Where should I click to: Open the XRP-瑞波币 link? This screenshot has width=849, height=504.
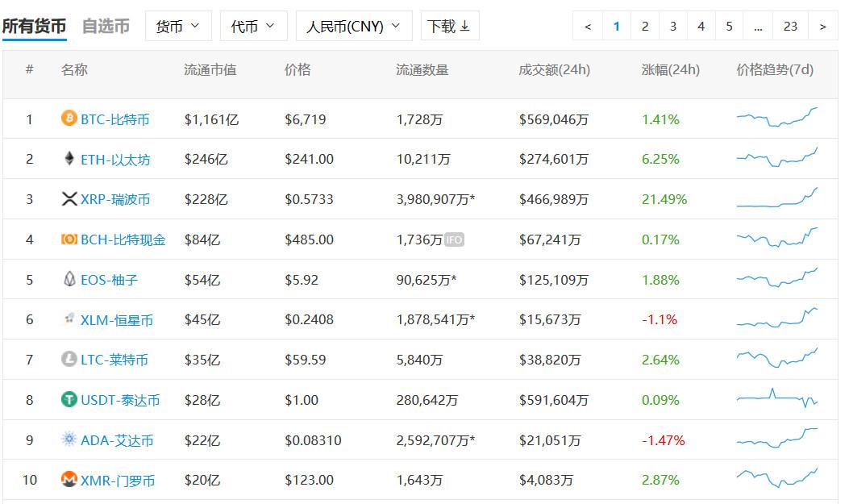(x=115, y=199)
